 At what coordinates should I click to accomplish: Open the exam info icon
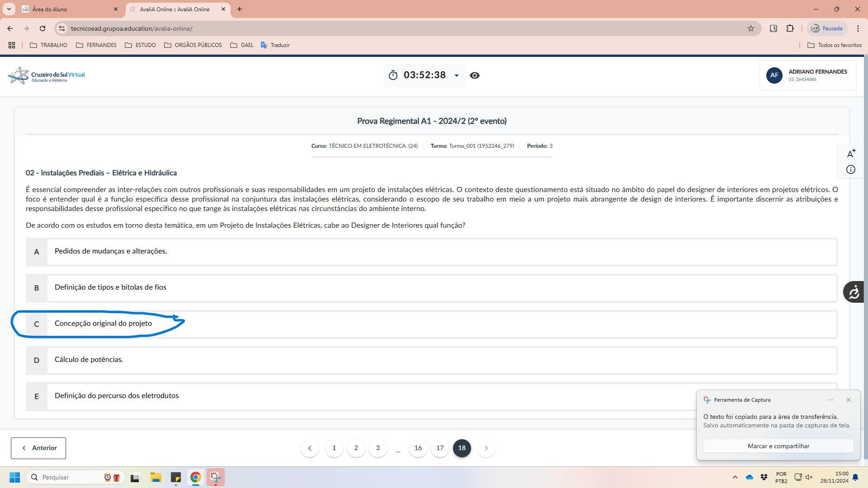851,169
